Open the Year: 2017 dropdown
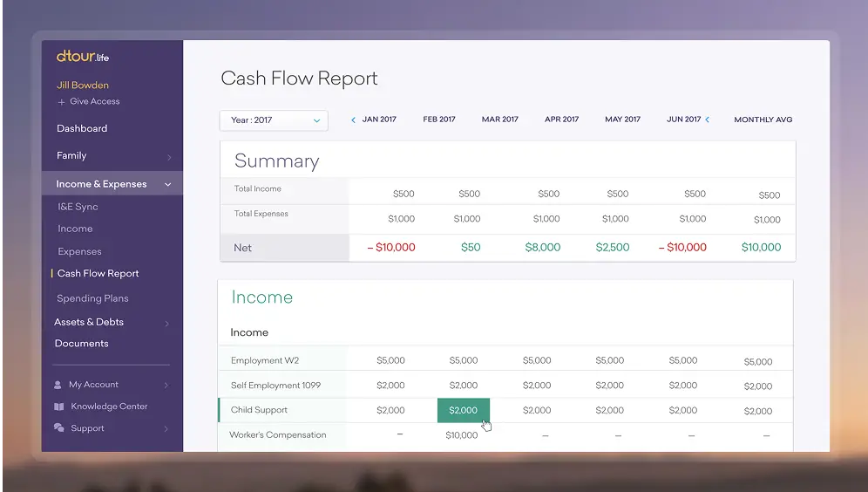Screen dimensions: 868x492 coord(274,120)
